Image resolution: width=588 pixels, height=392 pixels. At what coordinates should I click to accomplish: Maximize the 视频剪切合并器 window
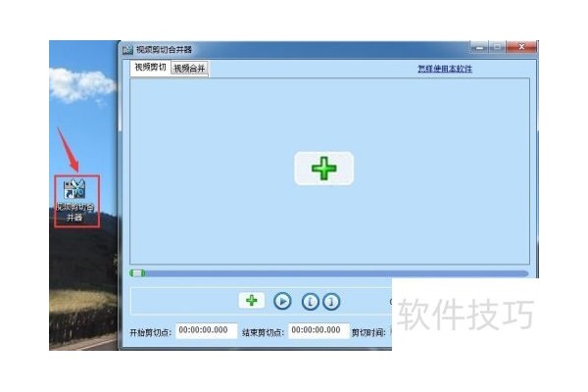(x=497, y=47)
